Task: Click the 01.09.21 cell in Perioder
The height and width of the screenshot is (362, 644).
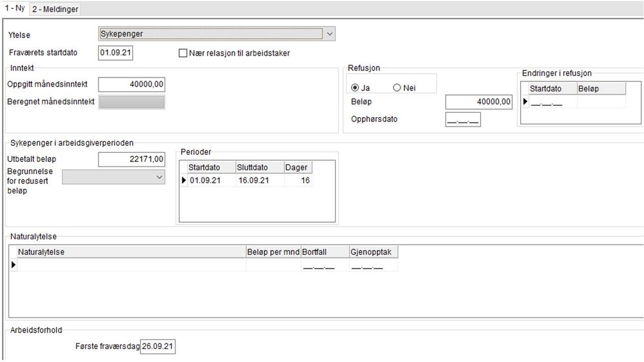Action: [x=212, y=181]
